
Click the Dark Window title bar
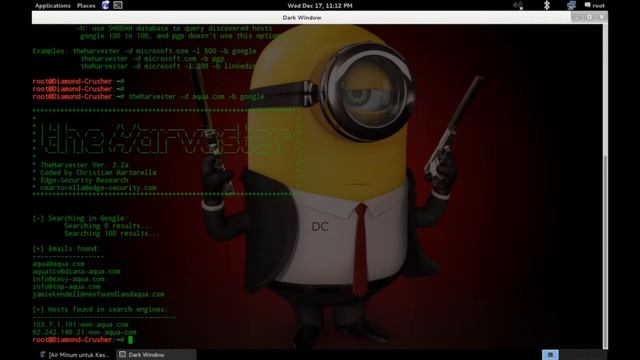pos(302,18)
